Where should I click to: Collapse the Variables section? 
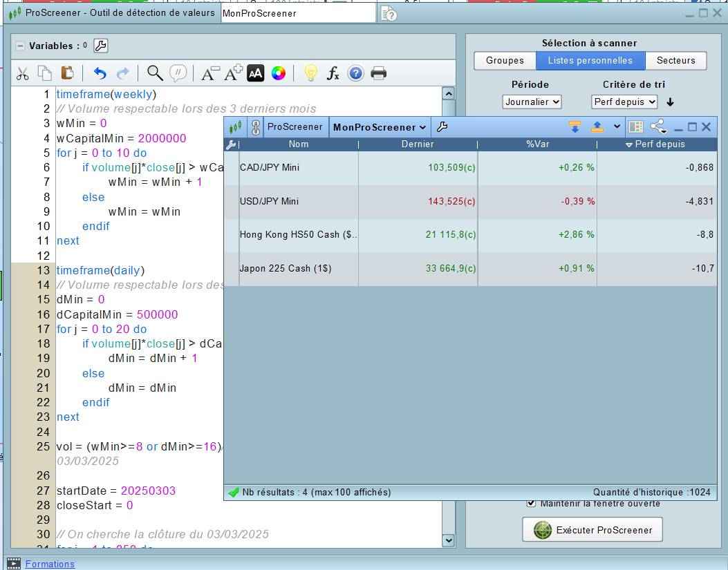[21, 46]
